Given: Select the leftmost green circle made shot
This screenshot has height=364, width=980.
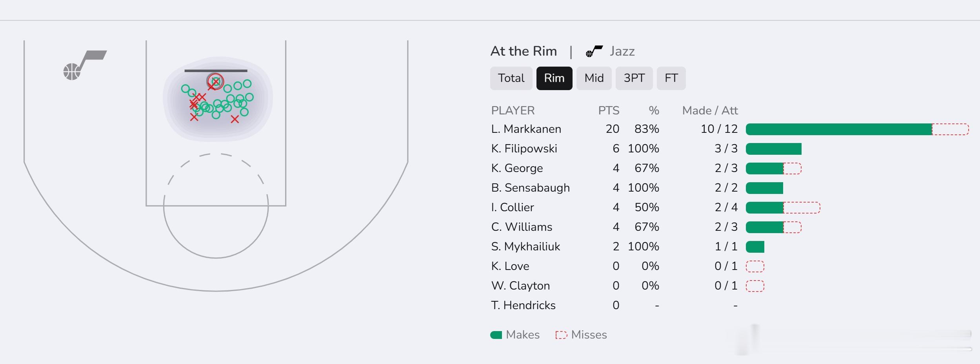Looking at the screenshot, I should tap(185, 89).
